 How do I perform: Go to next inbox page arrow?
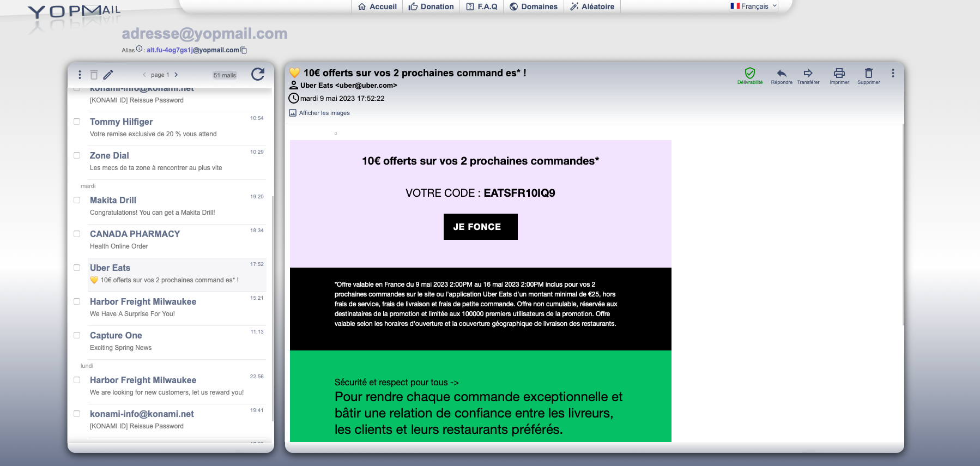(176, 75)
